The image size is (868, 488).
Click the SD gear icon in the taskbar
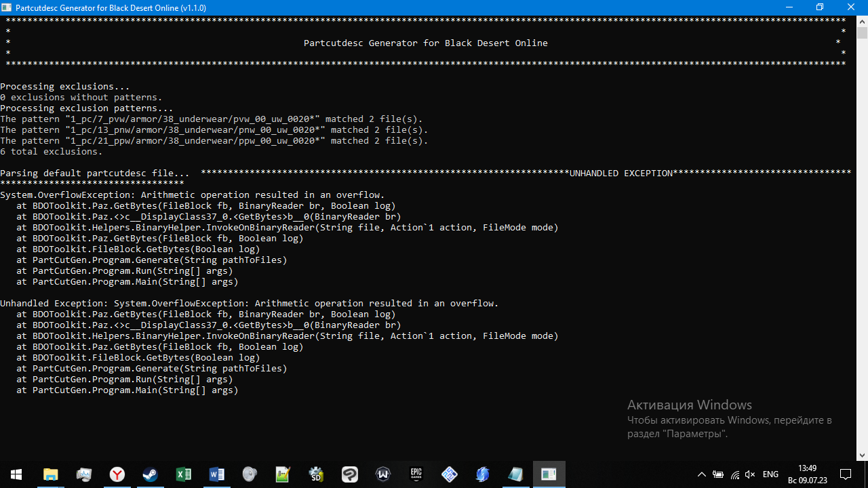317,474
